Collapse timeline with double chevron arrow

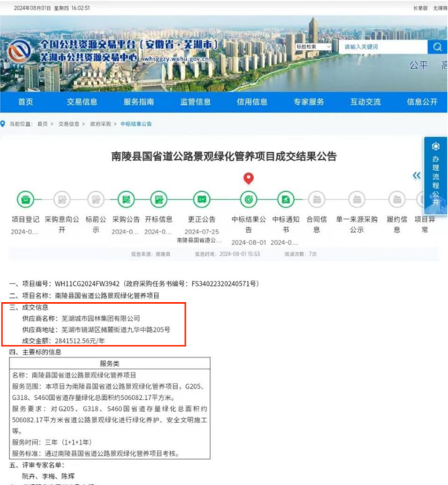(x=417, y=176)
